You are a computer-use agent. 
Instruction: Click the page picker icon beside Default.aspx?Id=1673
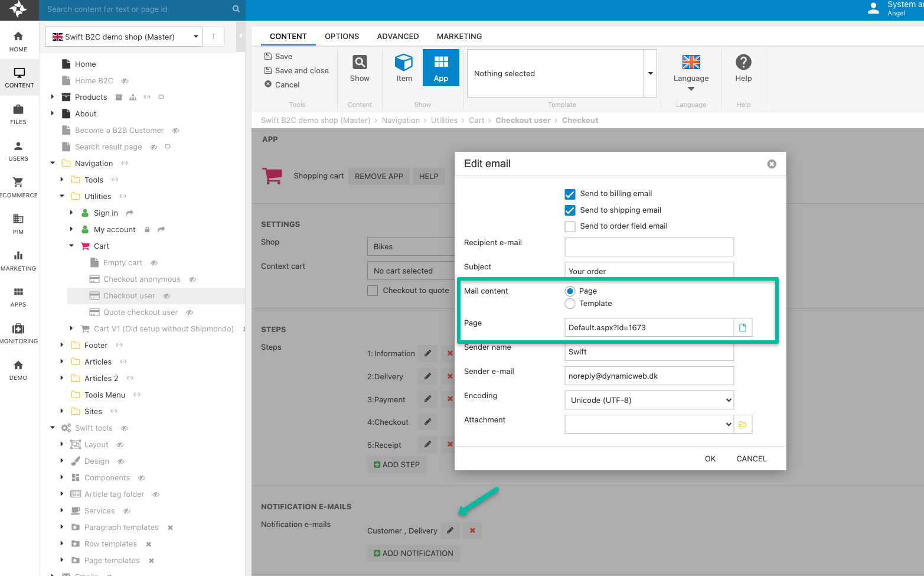743,327
